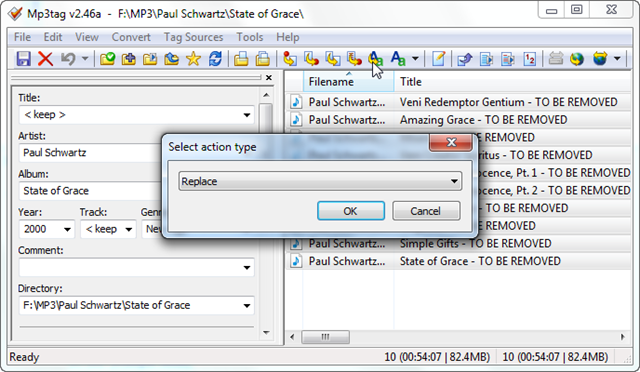Click the file list horizontal scrollbar thumb
This screenshot has width=640, height=372.
pyautogui.click(x=325, y=337)
